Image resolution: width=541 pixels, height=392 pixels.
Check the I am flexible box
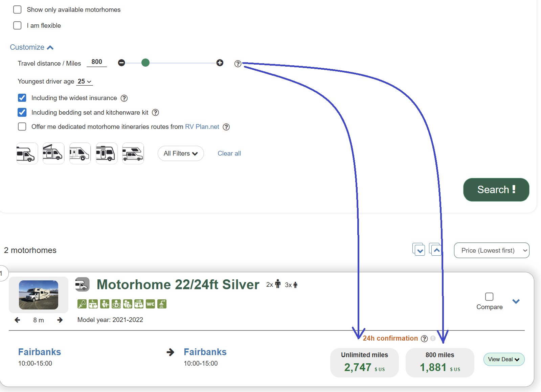point(17,25)
